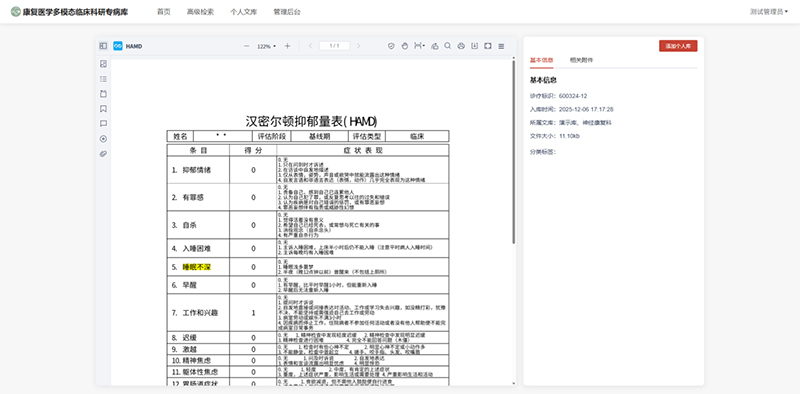Expand the 测试管理员 user dropdown

click(769, 12)
